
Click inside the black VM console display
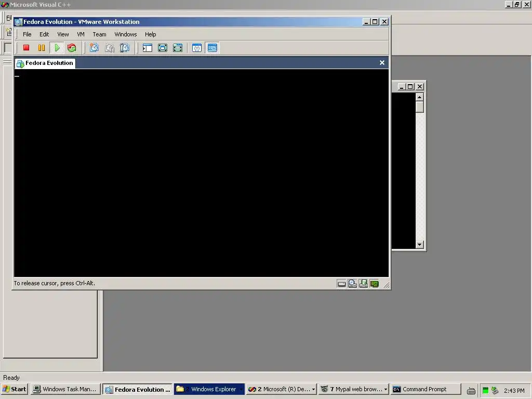coord(201,173)
